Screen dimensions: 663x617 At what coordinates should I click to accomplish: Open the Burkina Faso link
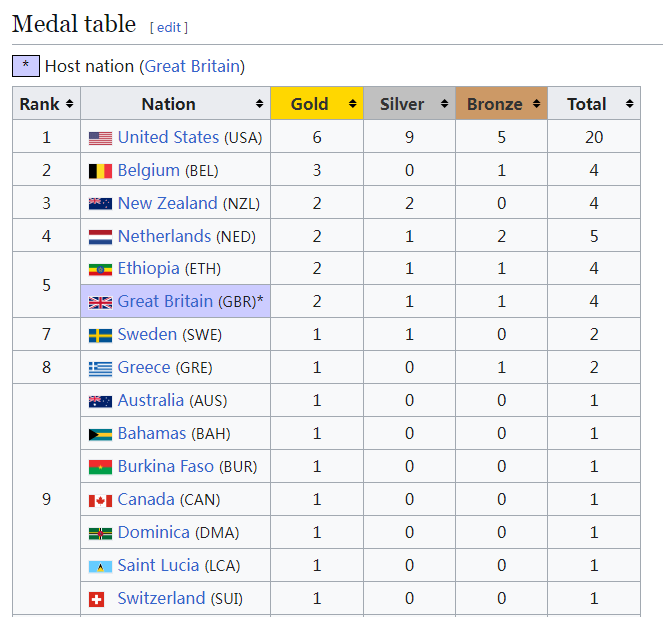click(x=165, y=466)
